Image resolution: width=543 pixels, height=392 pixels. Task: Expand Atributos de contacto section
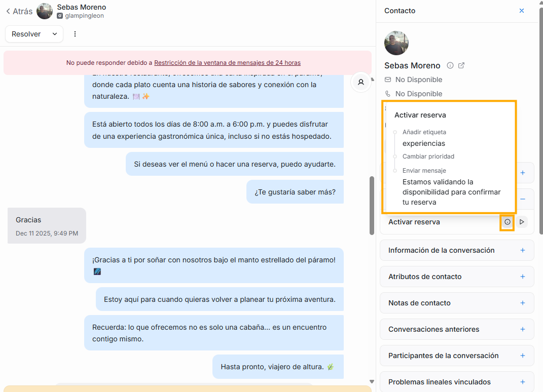pyautogui.click(x=523, y=277)
